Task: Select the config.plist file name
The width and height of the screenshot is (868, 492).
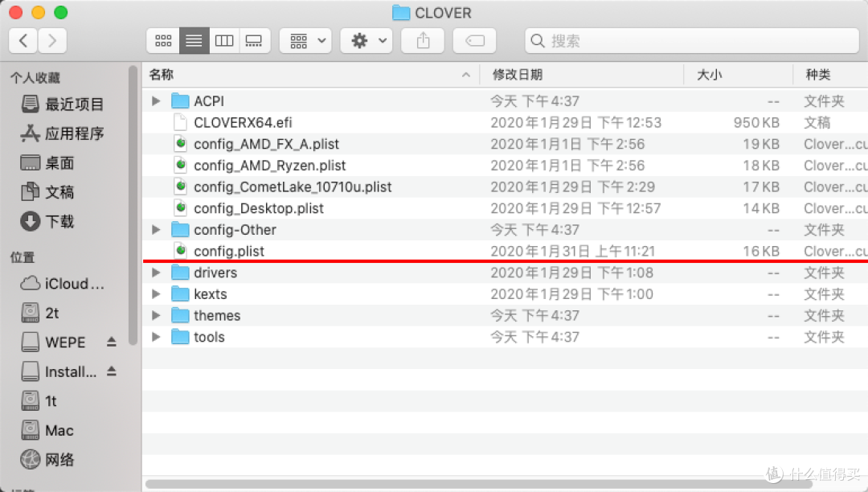Action: coord(229,252)
